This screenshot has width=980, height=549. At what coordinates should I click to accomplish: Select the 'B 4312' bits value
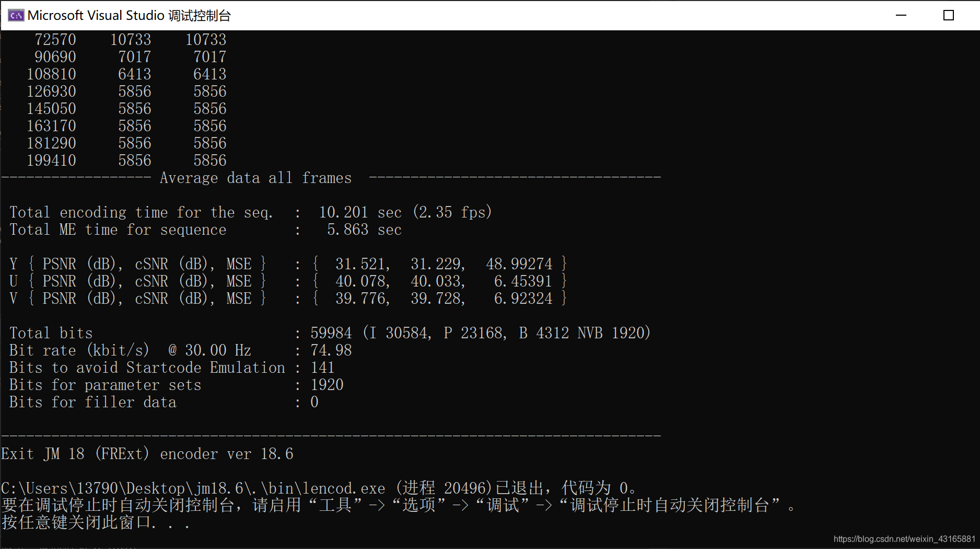coord(544,334)
